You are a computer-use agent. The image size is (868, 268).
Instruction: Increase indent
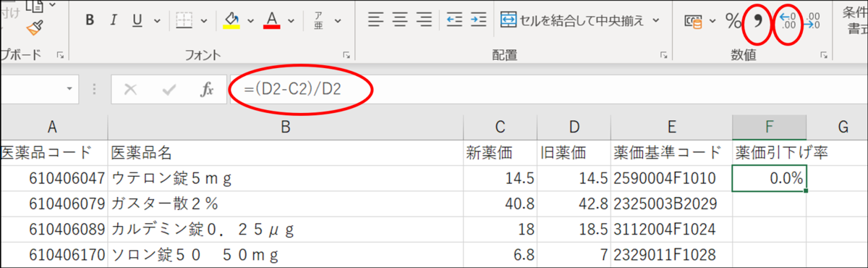(x=479, y=20)
